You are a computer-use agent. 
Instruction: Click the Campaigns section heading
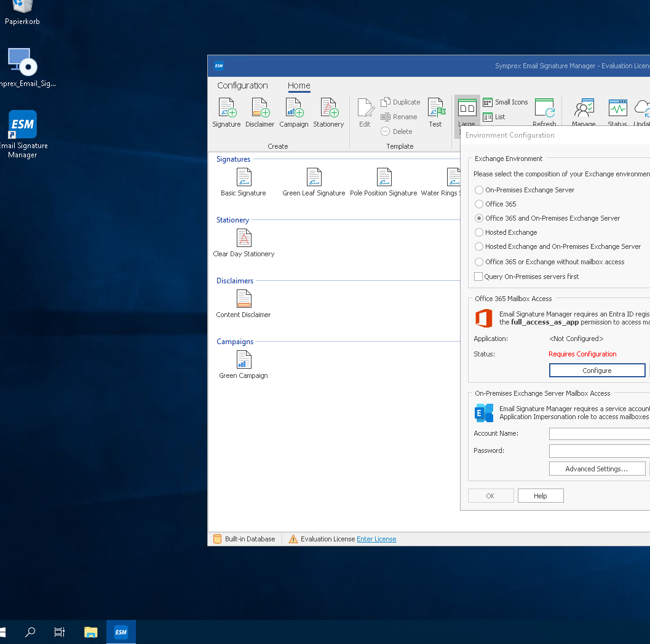click(235, 342)
